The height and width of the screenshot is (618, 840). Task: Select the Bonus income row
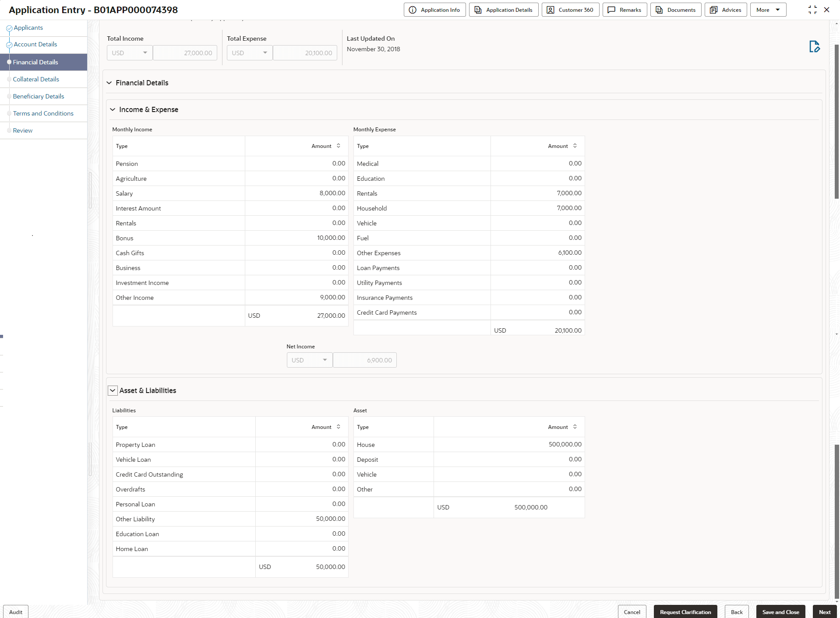[x=230, y=238]
